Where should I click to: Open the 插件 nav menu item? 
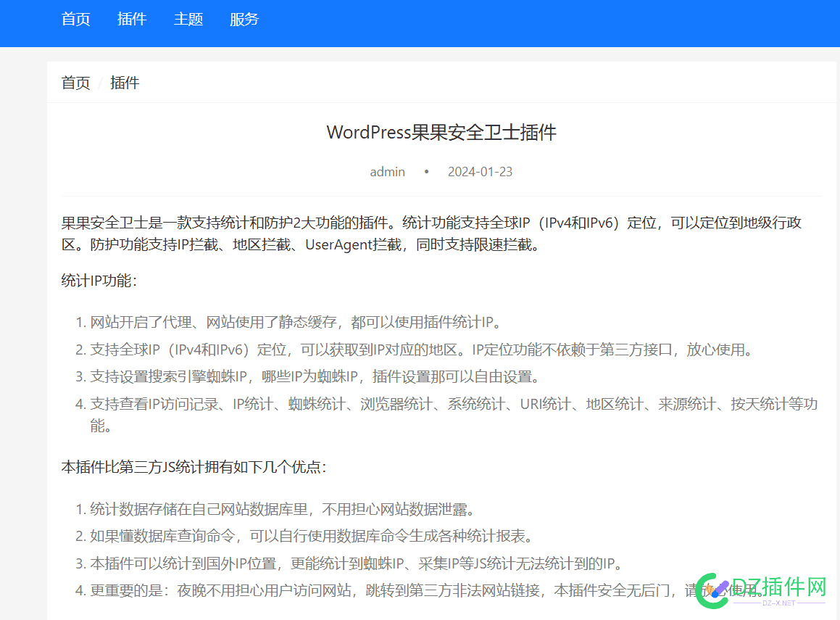[132, 20]
